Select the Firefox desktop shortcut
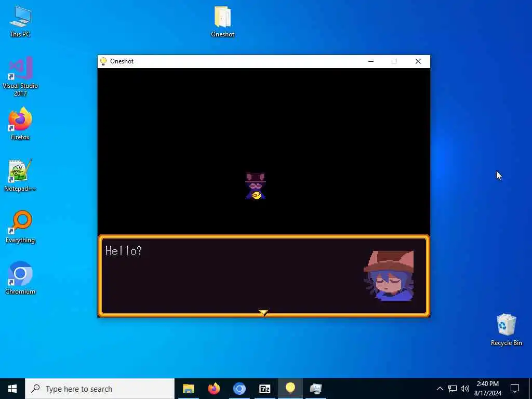Image resolution: width=532 pixels, height=399 pixels. (x=20, y=124)
